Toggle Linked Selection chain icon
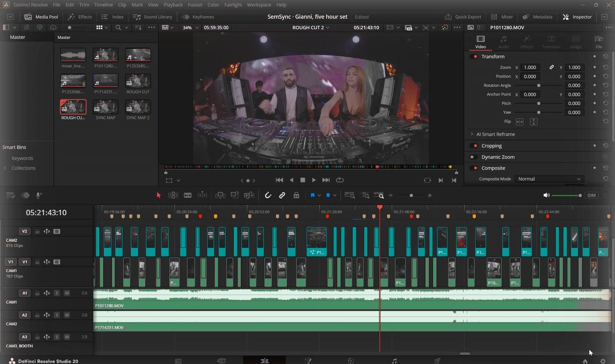This screenshot has width=615, height=364. point(282,195)
